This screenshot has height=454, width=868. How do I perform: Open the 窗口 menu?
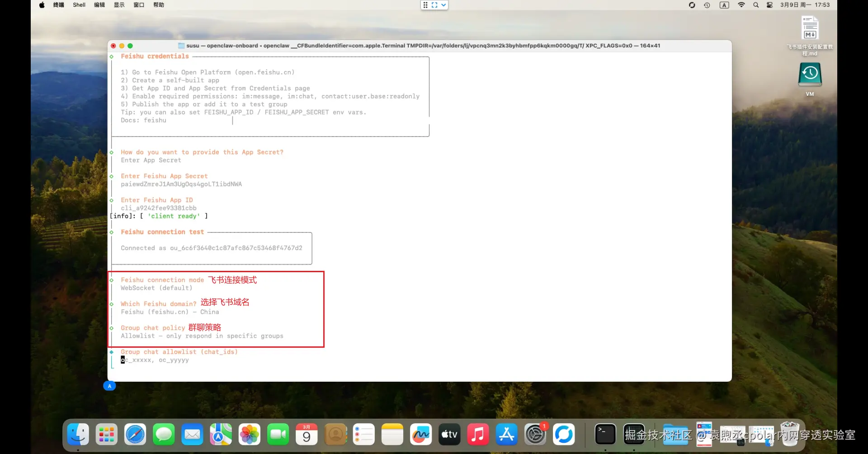(139, 5)
